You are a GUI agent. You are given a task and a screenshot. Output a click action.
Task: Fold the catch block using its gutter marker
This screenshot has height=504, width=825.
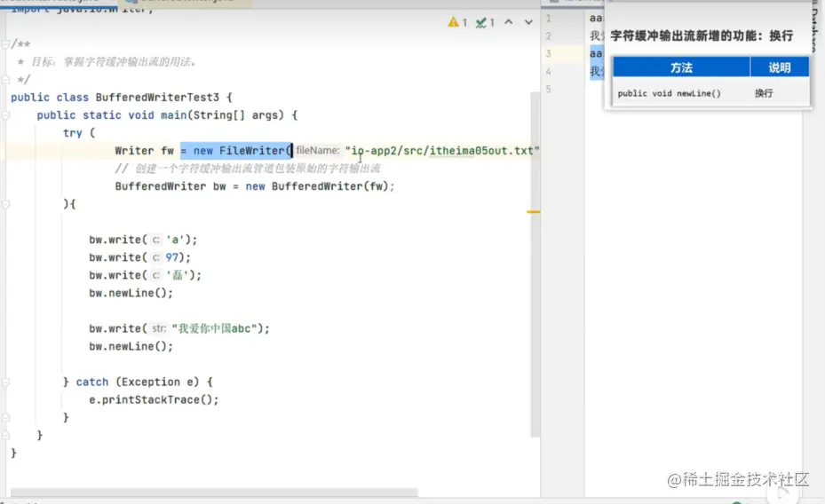(x=6, y=382)
